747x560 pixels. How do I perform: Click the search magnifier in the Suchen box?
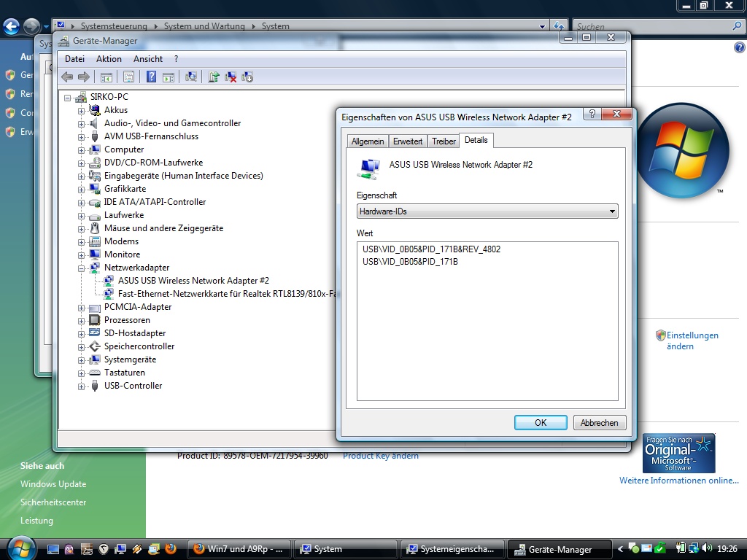[x=738, y=26]
